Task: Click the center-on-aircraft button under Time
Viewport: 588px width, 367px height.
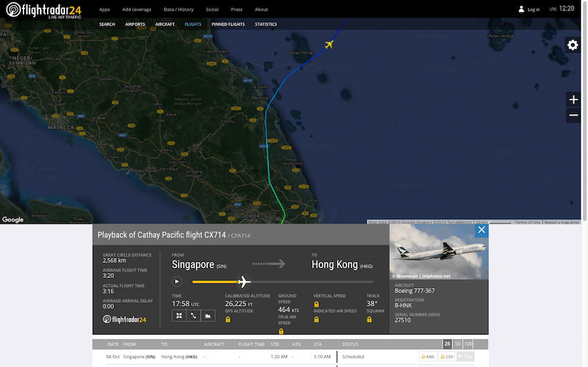Action: click(179, 316)
